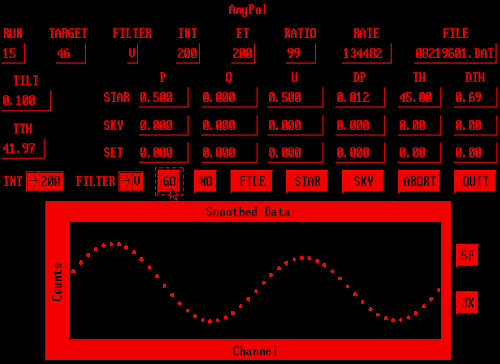Select the RATE field 134482
This screenshot has height=364, width=500.
(x=367, y=53)
